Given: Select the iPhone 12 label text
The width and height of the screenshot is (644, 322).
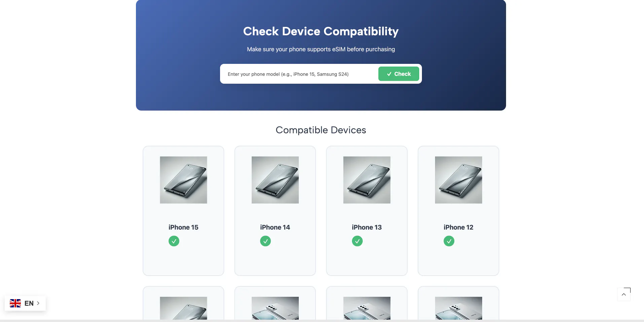Looking at the screenshot, I should tap(458, 227).
